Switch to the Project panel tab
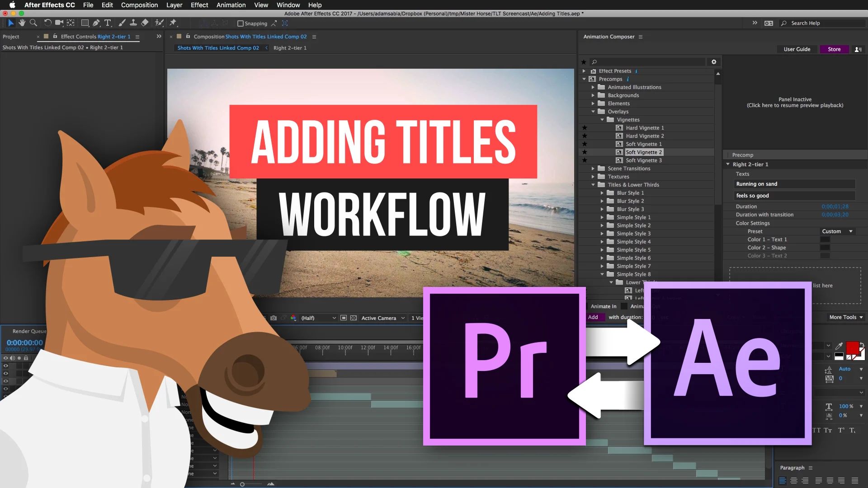The image size is (868, 488). [11, 37]
